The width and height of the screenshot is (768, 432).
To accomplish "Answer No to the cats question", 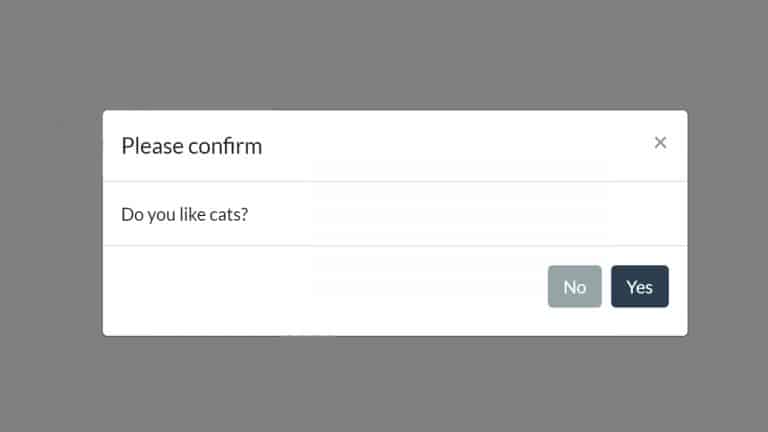I will pyautogui.click(x=574, y=287).
